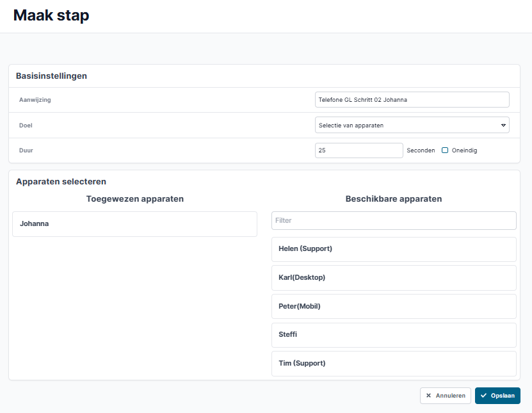Select the 'Selectie van apparaten' combo box
Screen dimensions: 532x413
click(412, 126)
